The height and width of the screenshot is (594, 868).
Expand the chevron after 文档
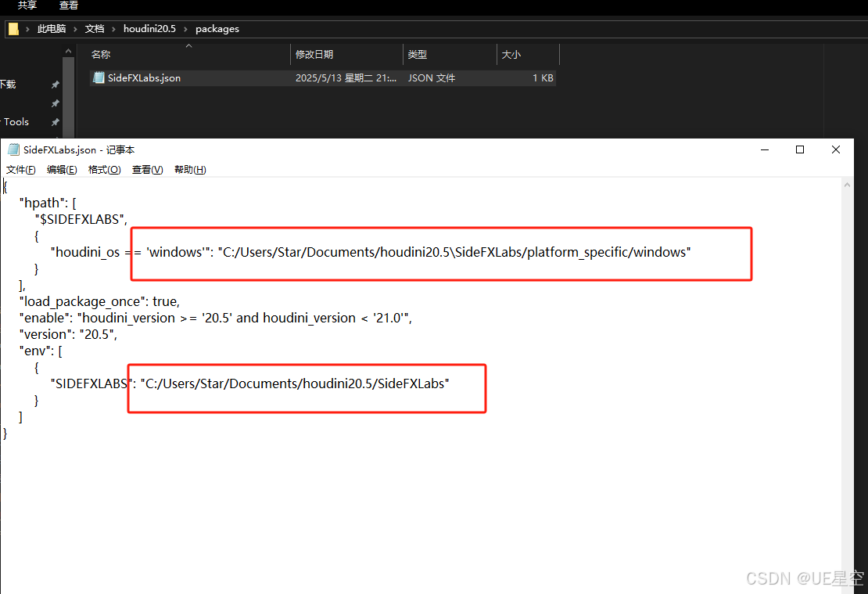tap(113, 29)
